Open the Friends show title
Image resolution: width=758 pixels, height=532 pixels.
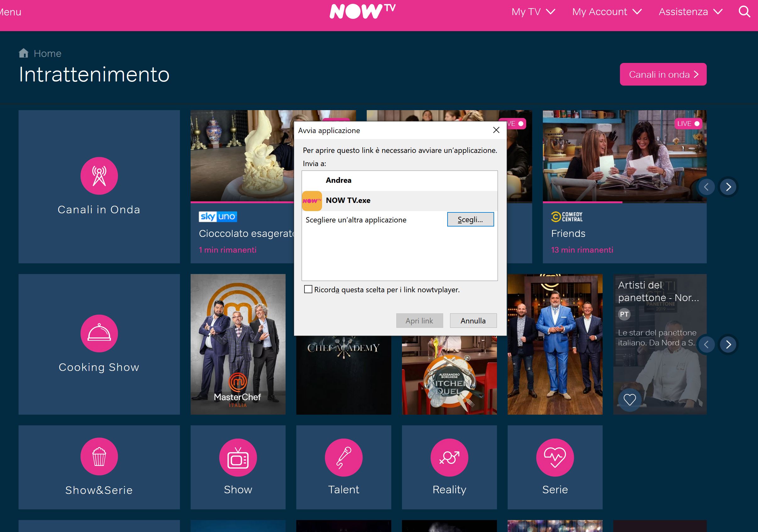click(568, 233)
